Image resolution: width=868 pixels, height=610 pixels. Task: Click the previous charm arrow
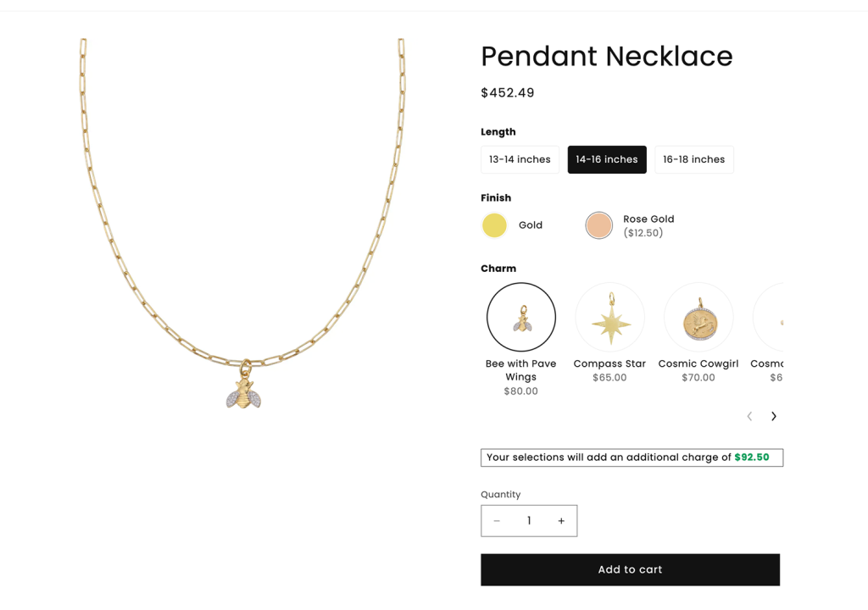pyautogui.click(x=749, y=416)
